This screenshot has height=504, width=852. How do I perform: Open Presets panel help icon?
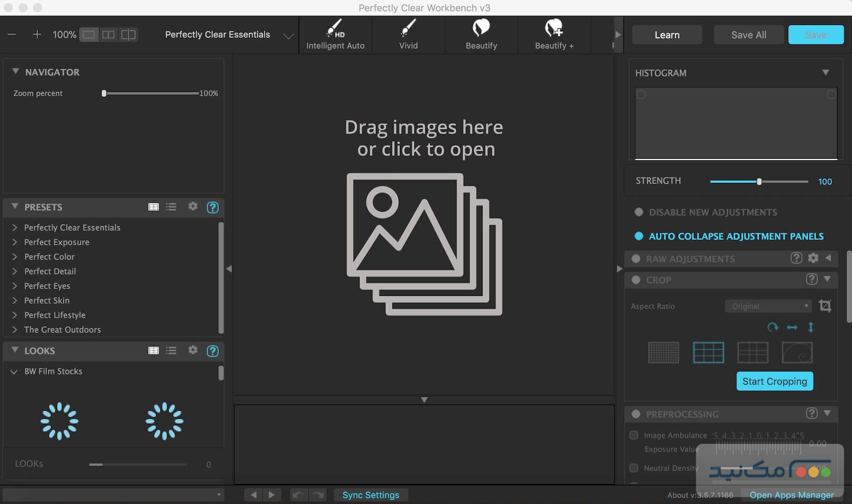(212, 208)
